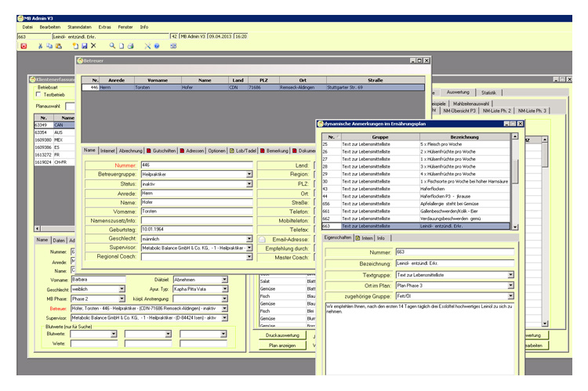Viewport: 588px width, 391px height.
Task: Open the Regional Coach dropdown
Action: coord(249,257)
